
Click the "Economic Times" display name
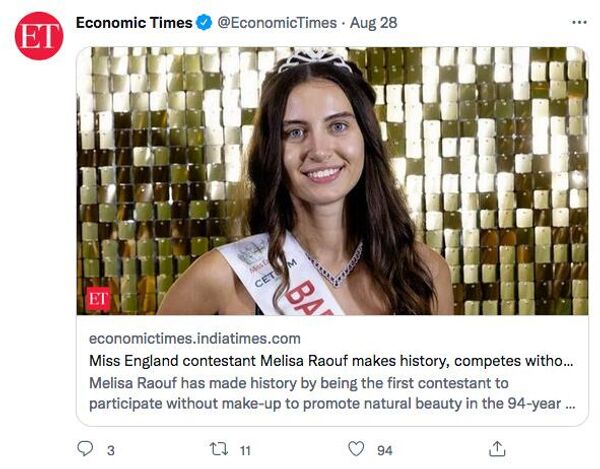tap(134, 22)
